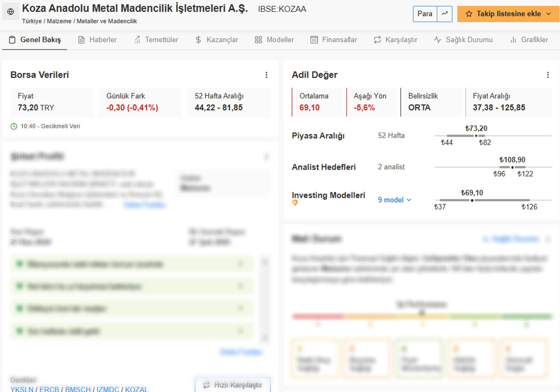Click the Hızlı Karşılaştır button
Image resolution: width=560 pixels, height=392 pixels.
tap(233, 385)
